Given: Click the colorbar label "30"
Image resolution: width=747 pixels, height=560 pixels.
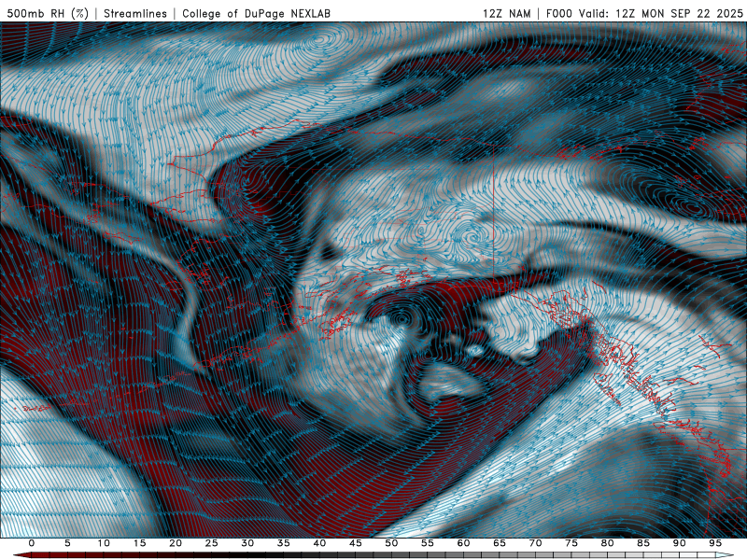Looking at the screenshot, I should (247, 543).
